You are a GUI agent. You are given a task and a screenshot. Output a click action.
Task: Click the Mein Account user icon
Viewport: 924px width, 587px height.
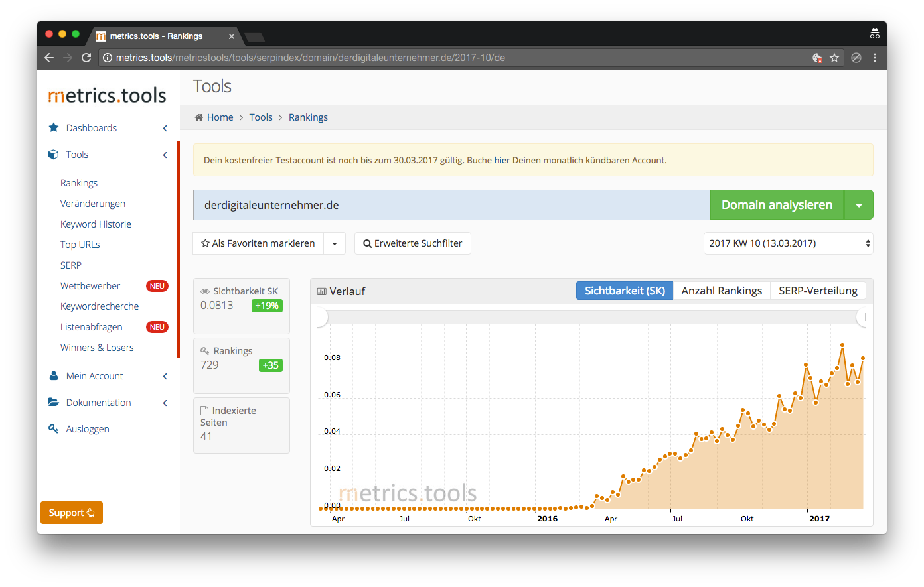tap(54, 376)
